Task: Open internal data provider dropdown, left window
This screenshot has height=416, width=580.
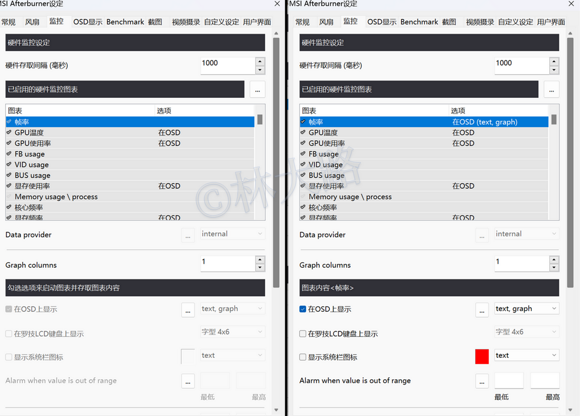Action: [x=232, y=234]
